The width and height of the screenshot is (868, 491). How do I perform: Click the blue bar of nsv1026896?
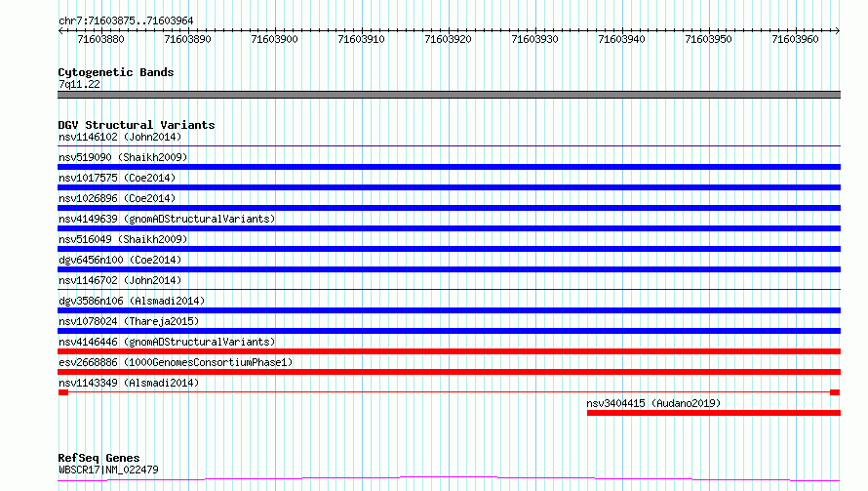coord(449,208)
